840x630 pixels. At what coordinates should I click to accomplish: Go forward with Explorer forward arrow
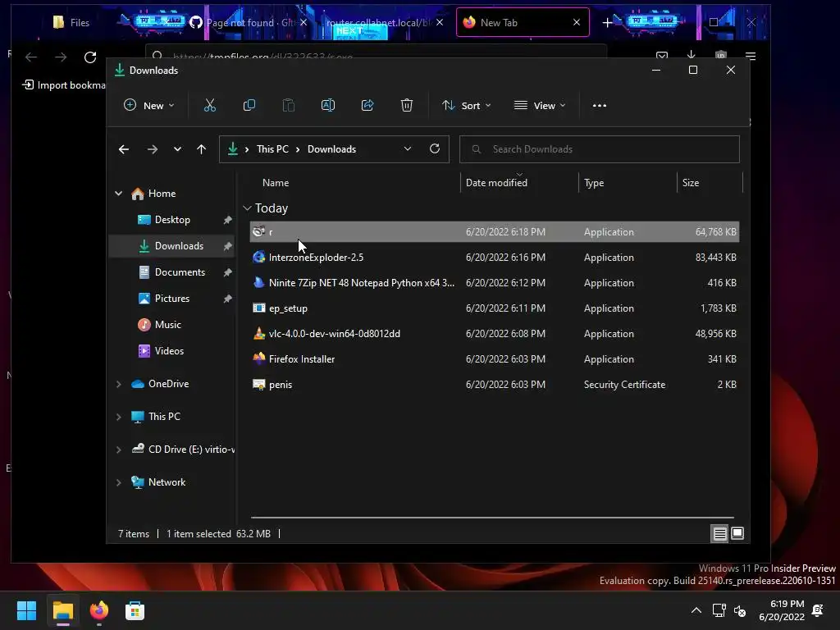coord(152,149)
